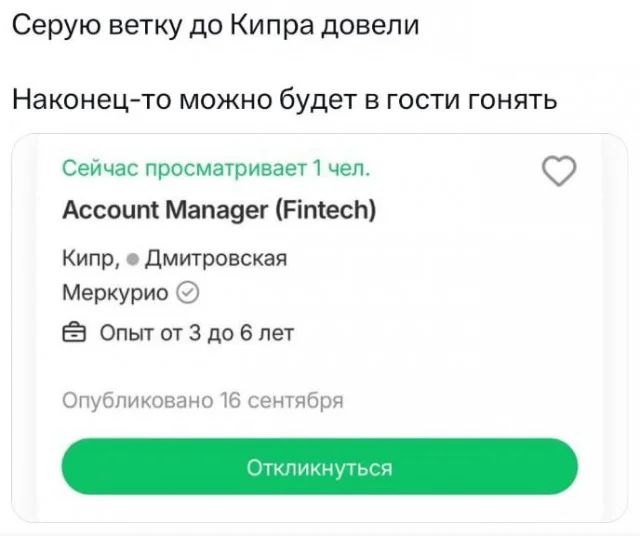640x536 pixels.
Task: Apply with the green Откликнуться button
Action: 320,466
